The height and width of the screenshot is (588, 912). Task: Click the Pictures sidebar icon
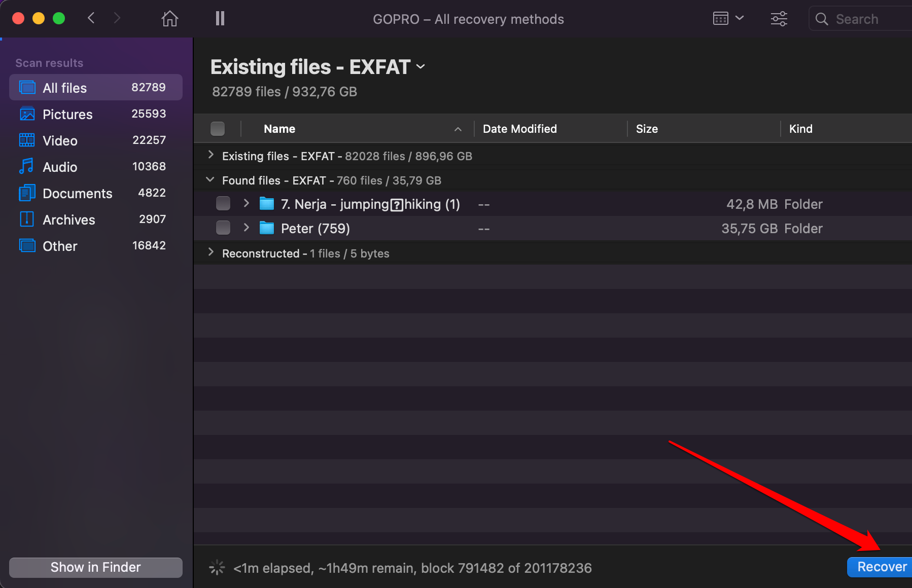tap(27, 114)
